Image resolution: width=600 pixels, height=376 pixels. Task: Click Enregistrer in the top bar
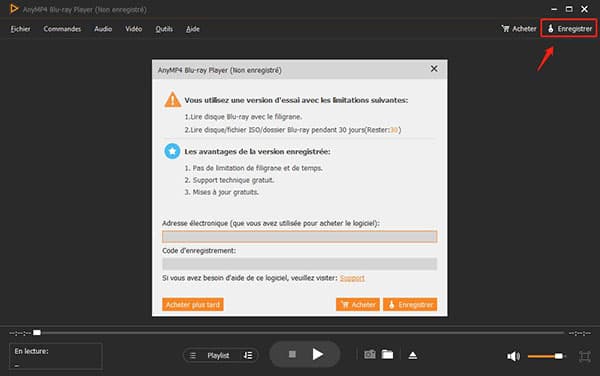[569, 29]
